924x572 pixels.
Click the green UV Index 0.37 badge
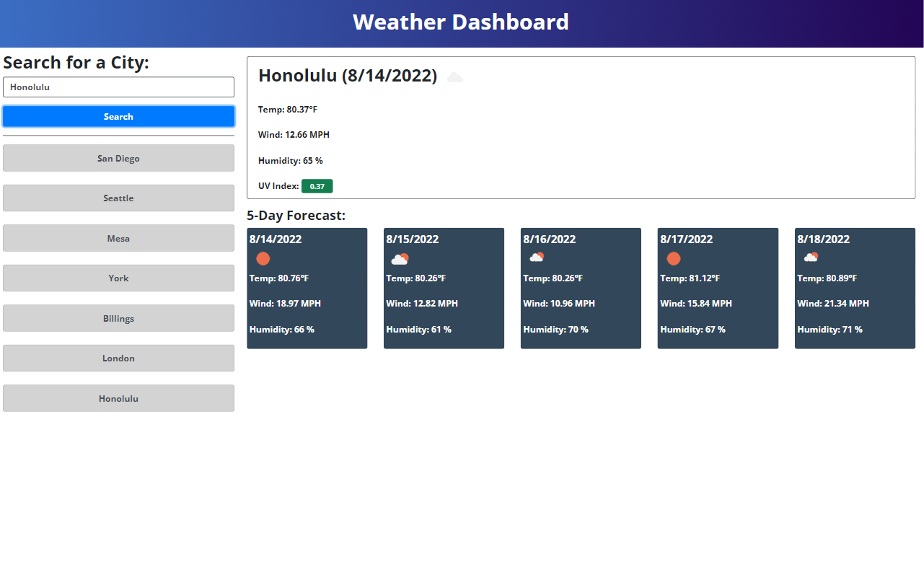[x=317, y=186]
